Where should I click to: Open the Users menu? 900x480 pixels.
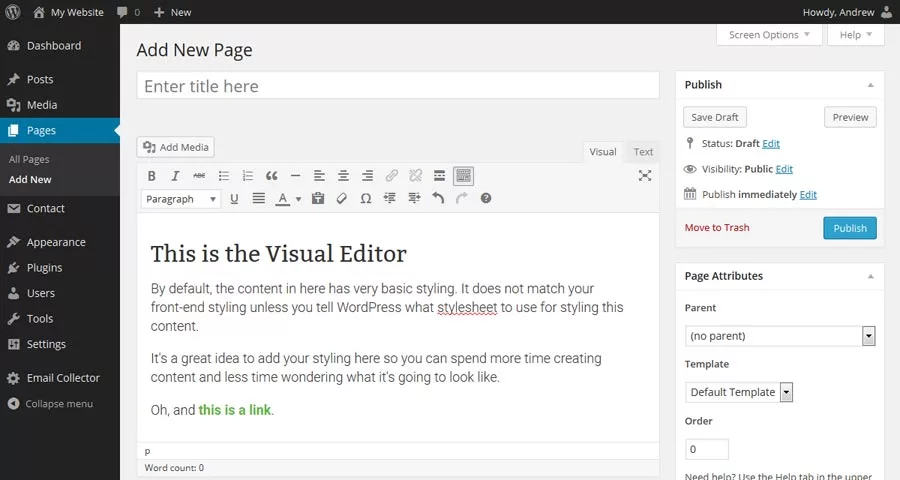(x=60, y=293)
